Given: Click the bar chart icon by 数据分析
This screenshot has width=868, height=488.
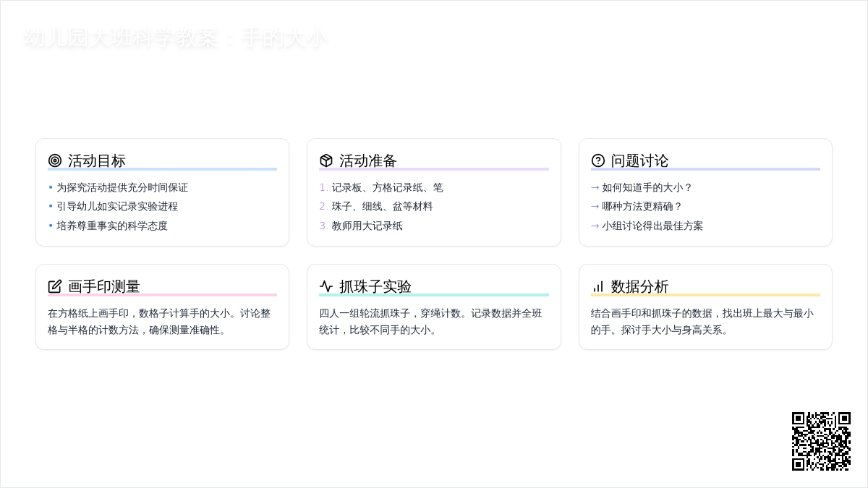Looking at the screenshot, I should (597, 286).
